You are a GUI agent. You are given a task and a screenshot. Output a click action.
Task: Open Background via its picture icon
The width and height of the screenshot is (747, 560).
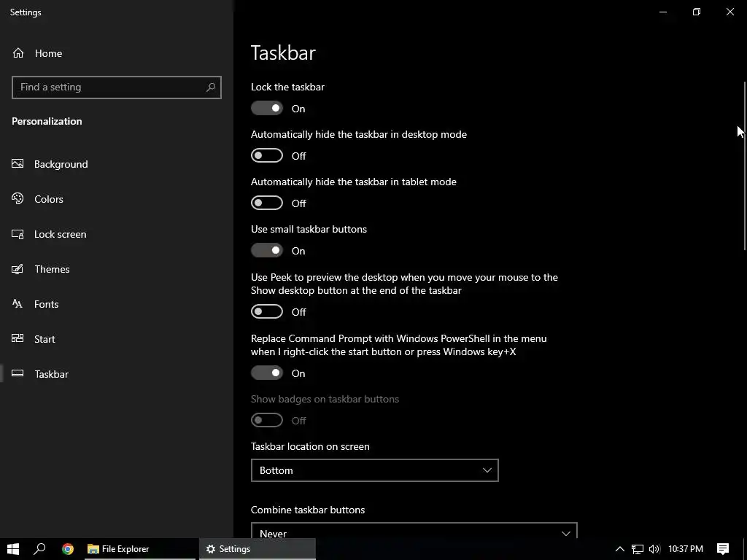[x=18, y=164]
